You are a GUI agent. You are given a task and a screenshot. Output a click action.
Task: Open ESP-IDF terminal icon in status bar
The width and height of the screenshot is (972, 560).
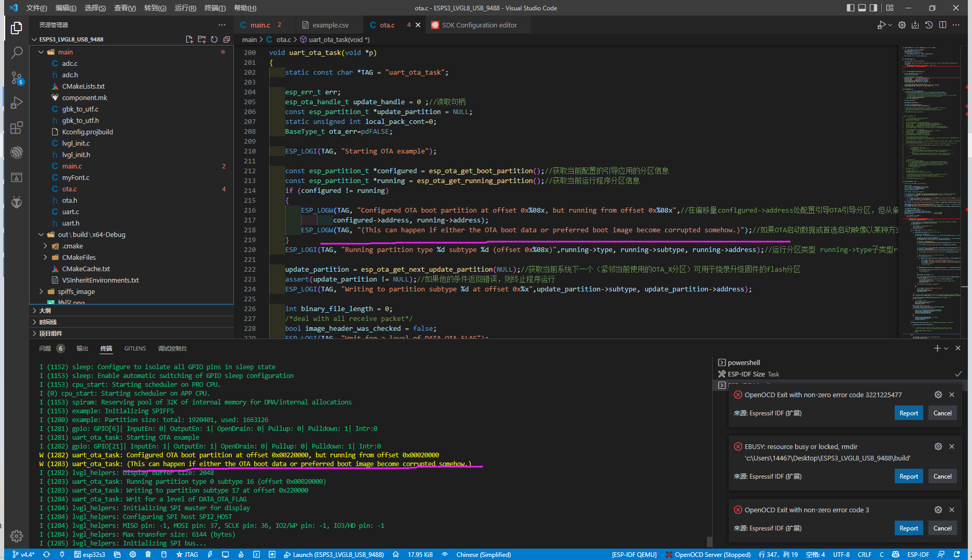coord(257,554)
